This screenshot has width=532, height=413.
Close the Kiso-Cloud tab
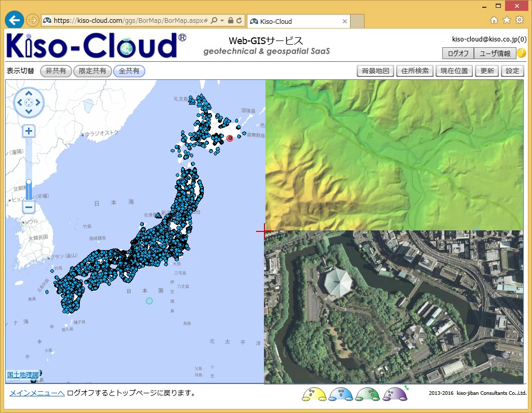click(x=345, y=21)
